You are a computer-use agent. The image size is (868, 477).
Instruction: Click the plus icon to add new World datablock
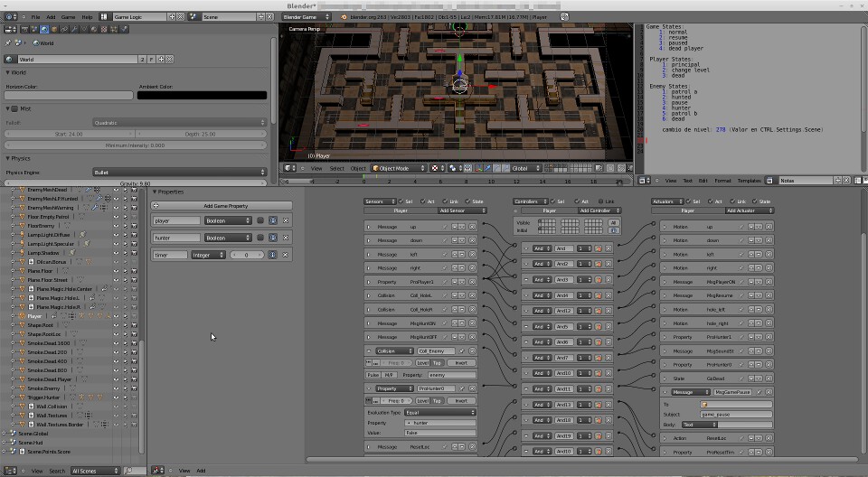click(x=161, y=60)
